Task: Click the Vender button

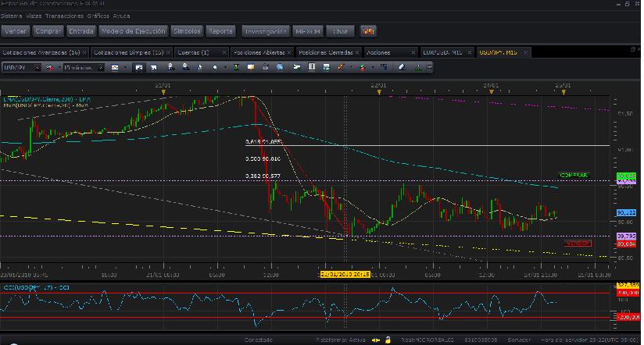Action: click(16, 31)
